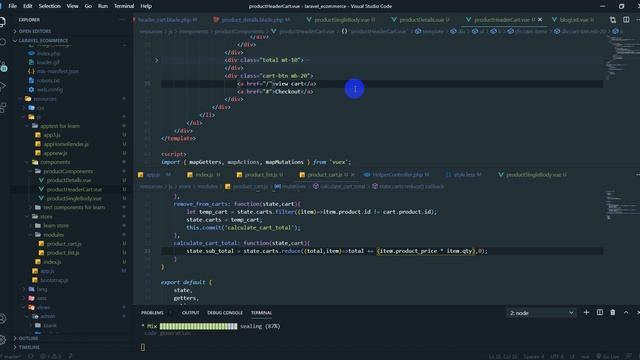This screenshot has width=640, height=360.
Task: Open mix-manifest.json in the explorer tree
Action: click(x=58, y=71)
